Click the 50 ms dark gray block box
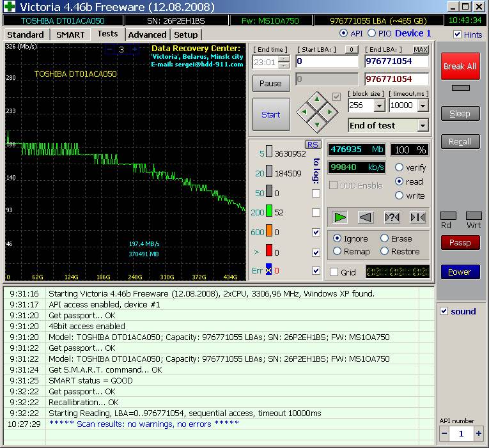The width and height of the screenshot is (489, 448). tap(269, 191)
